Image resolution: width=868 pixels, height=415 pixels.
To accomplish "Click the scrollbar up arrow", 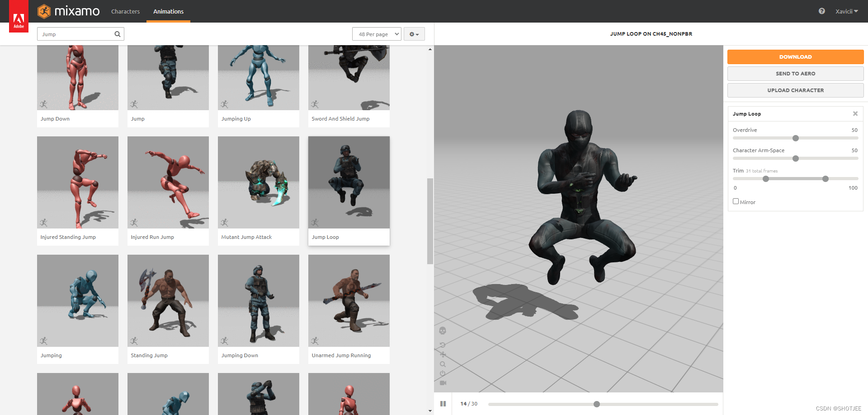I will tap(430, 49).
